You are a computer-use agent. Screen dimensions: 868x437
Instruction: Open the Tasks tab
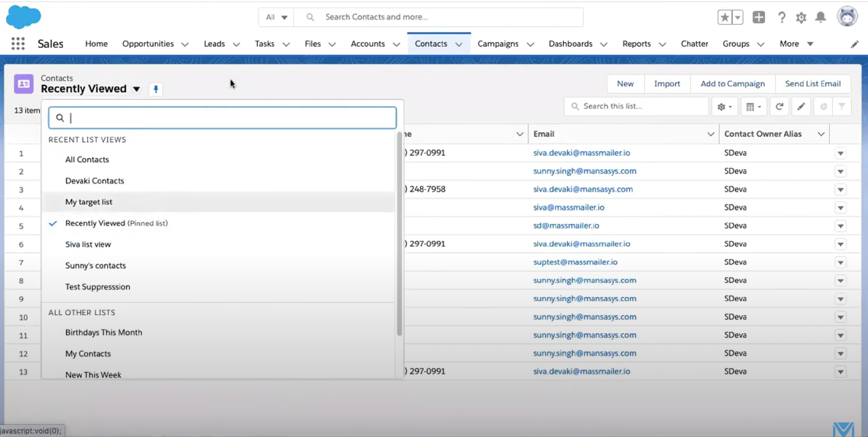(x=264, y=44)
